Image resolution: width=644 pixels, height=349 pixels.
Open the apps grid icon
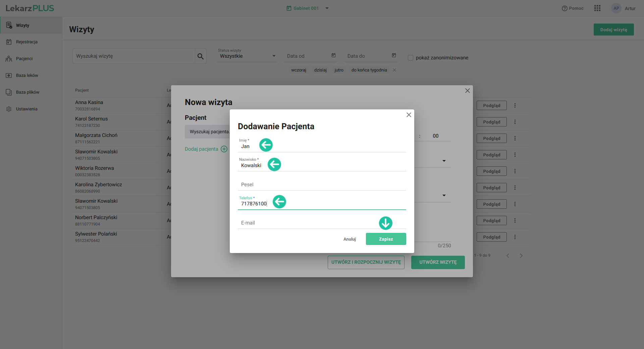coord(597,8)
